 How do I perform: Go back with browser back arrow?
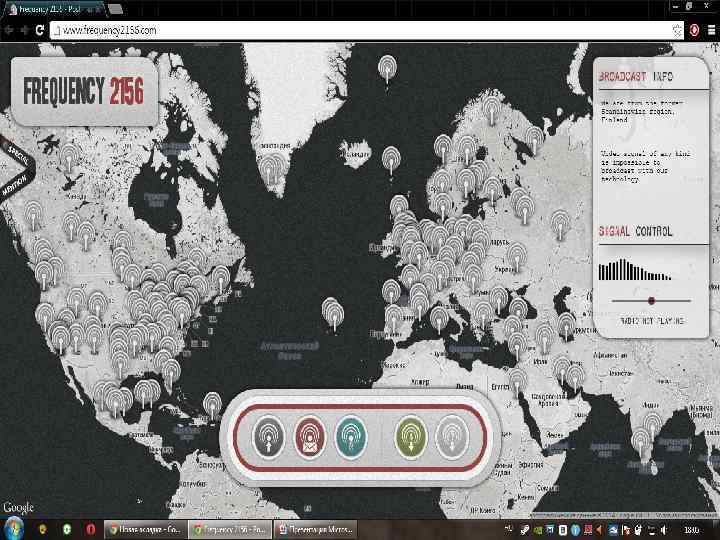pos(8,30)
